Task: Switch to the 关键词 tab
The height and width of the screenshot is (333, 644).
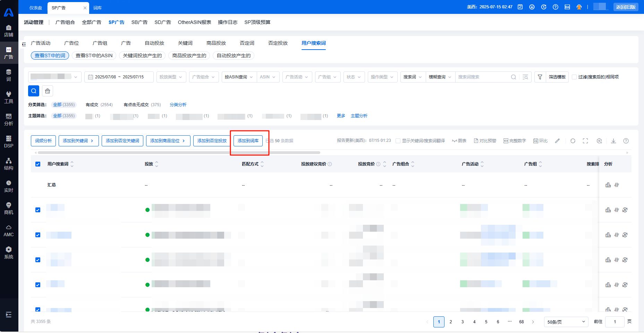Action: 185,43
